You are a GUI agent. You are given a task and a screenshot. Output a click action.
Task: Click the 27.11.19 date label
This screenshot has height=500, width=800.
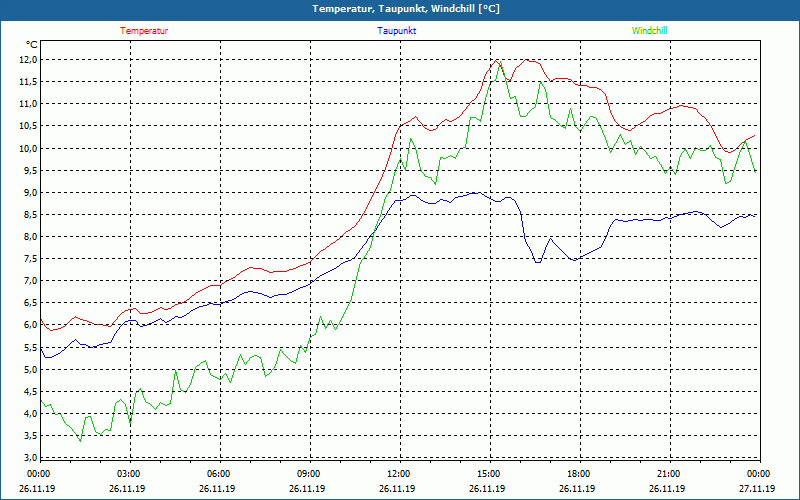[757, 489]
